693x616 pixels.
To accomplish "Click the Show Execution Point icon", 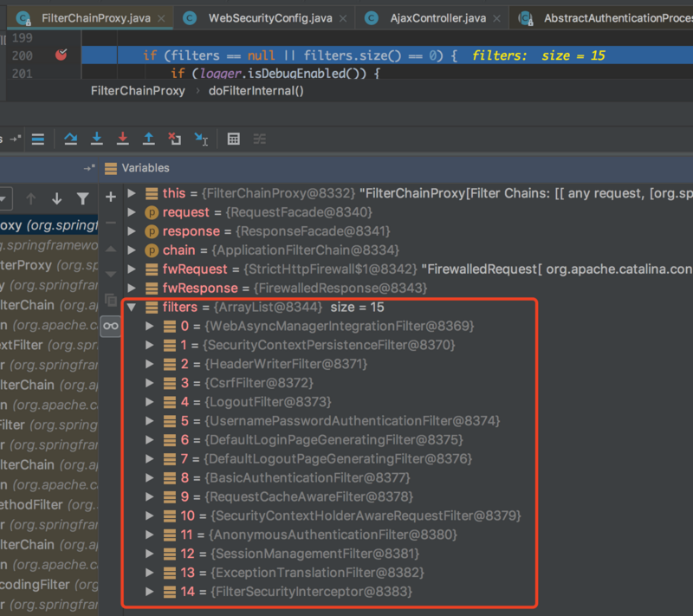I will click(38, 139).
